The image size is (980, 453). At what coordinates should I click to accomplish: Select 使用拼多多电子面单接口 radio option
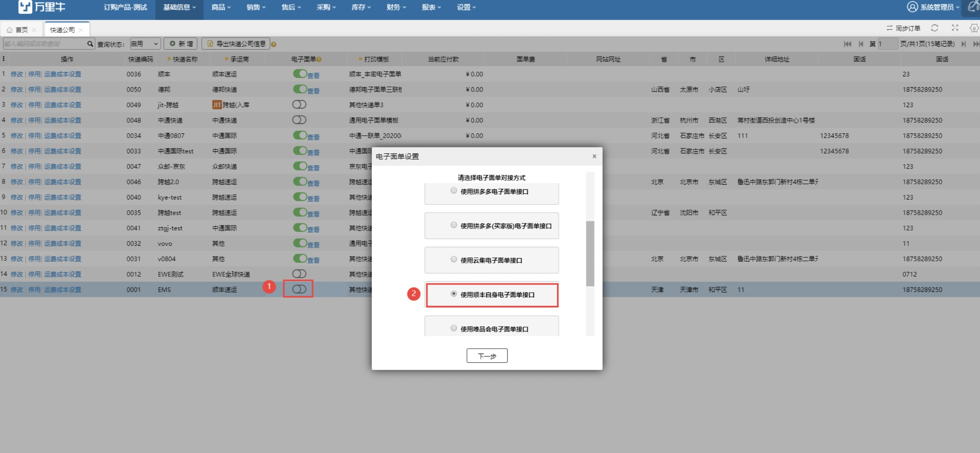(454, 191)
